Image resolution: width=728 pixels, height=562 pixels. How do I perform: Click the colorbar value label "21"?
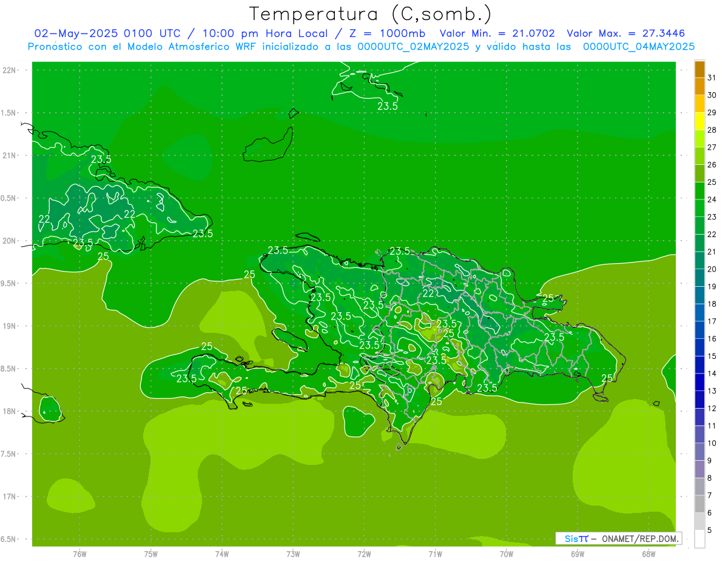click(x=712, y=252)
